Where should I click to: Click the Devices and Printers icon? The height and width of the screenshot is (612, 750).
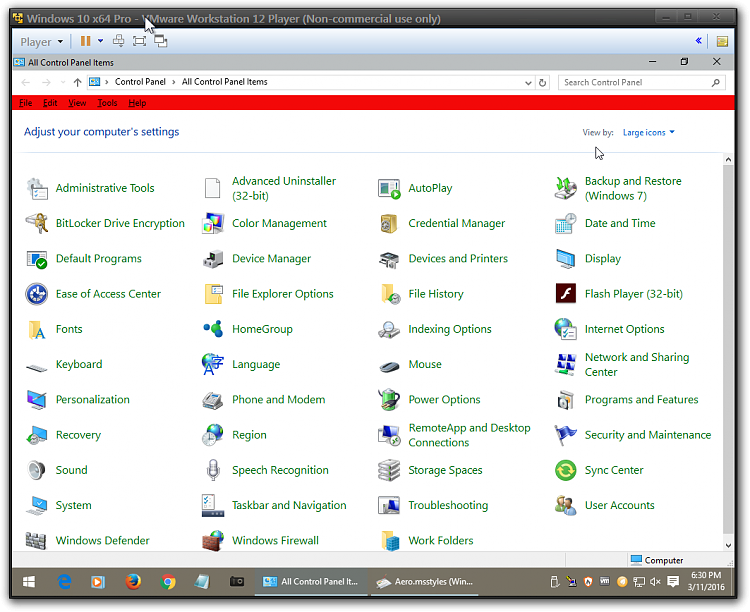(389, 259)
